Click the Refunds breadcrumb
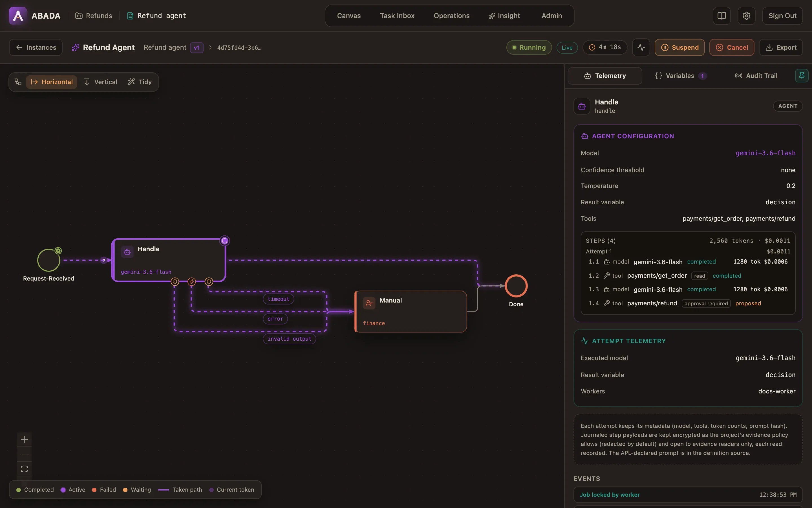Screen dimensions: 812x508 (94, 16)
